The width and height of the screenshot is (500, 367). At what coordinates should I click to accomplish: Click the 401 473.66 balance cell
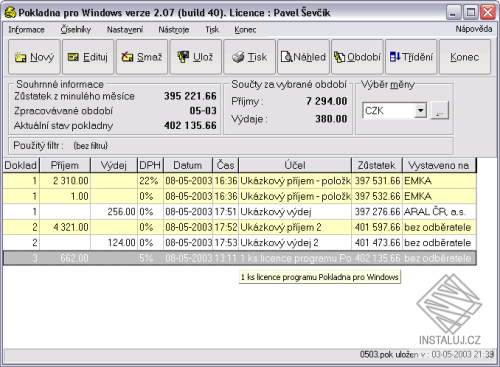(x=377, y=243)
